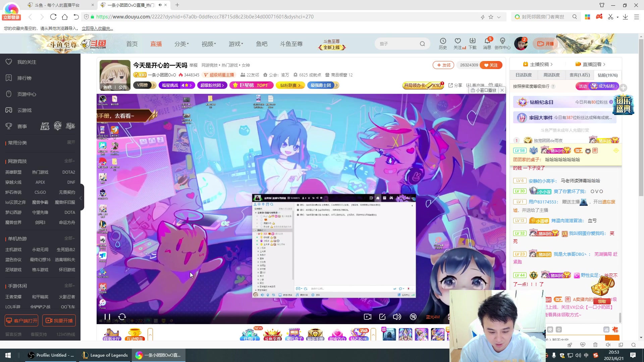644x362 pixels.
Task: Click the streamer avatar thumbnail
Action: click(x=115, y=75)
